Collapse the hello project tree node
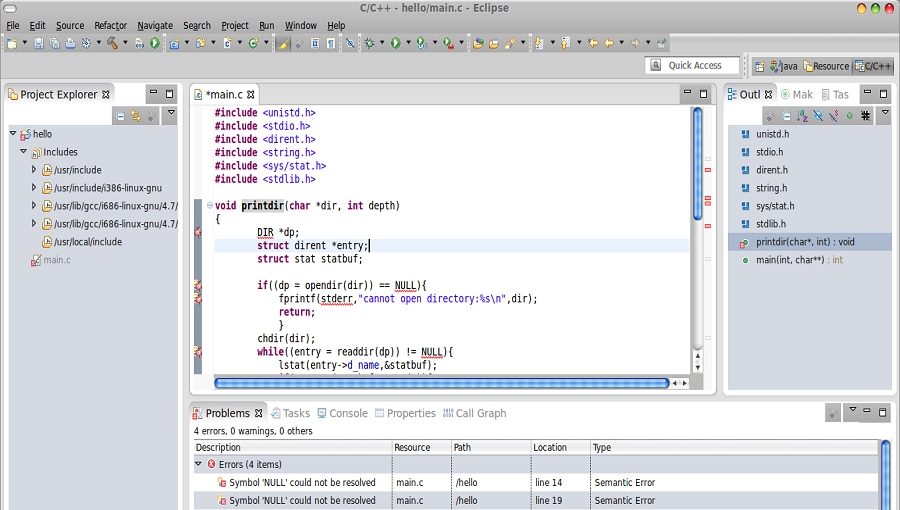The height and width of the screenshot is (510, 900). (x=13, y=134)
